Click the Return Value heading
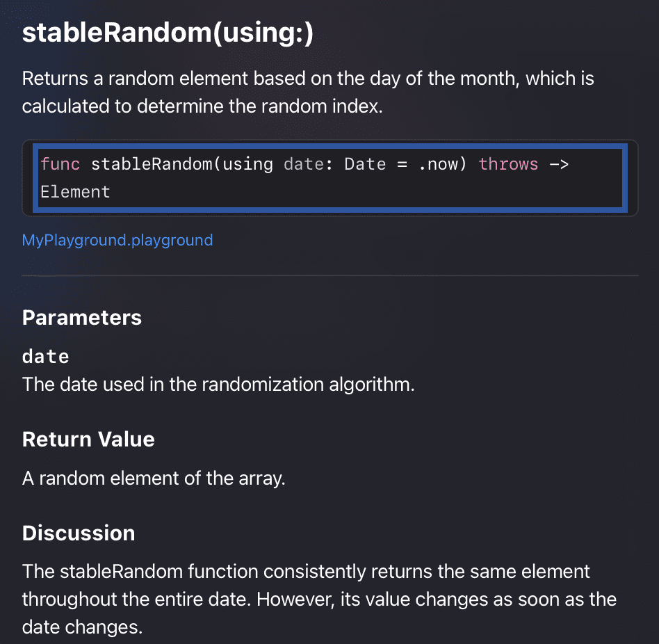659x644 pixels. pos(88,440)
